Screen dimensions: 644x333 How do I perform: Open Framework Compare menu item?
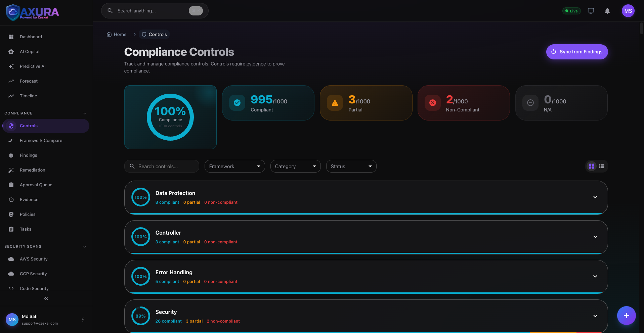[x=46, y=141]
